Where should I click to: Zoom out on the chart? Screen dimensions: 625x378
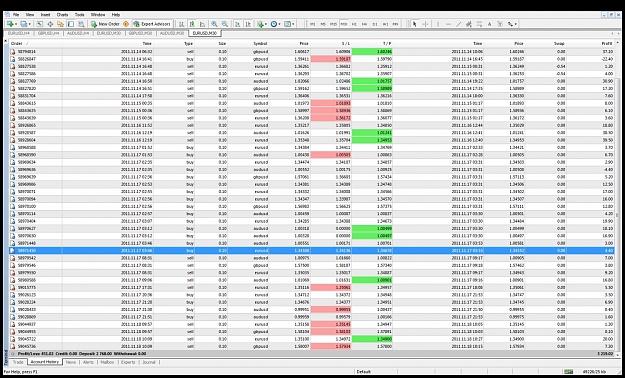pyautogui.click(x=224, y=24)
